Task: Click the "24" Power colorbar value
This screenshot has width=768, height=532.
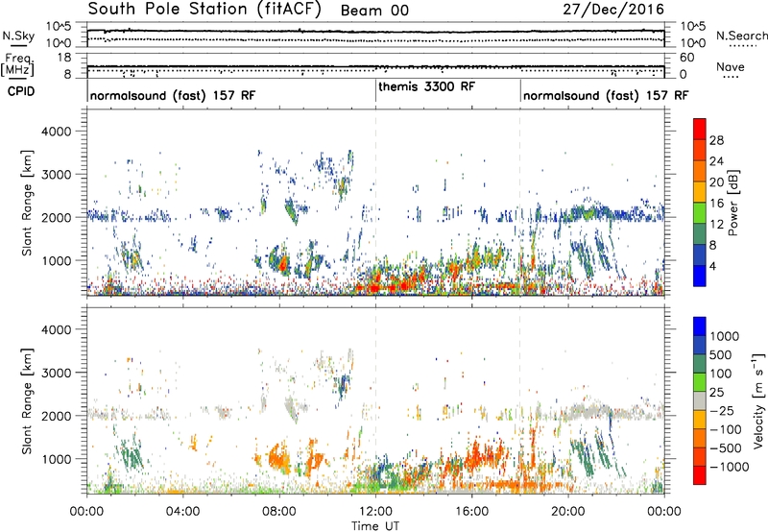Action: [716, 161]
